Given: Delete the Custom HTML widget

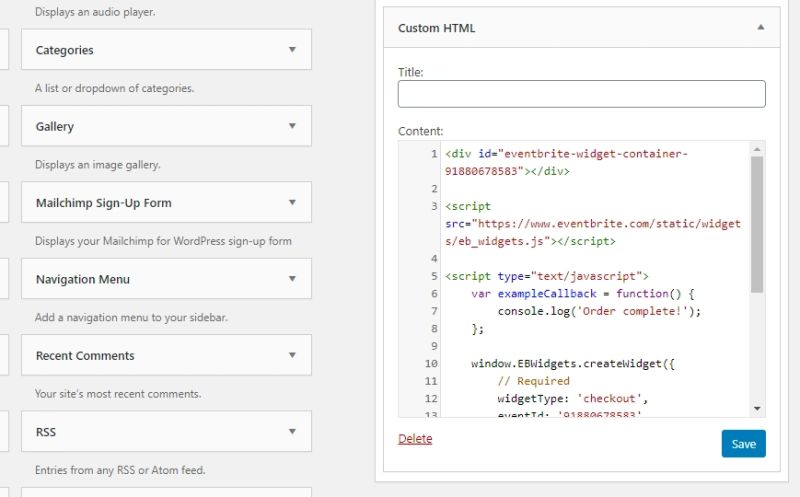Looking at the screenshot, I should (x=415, y=439).
